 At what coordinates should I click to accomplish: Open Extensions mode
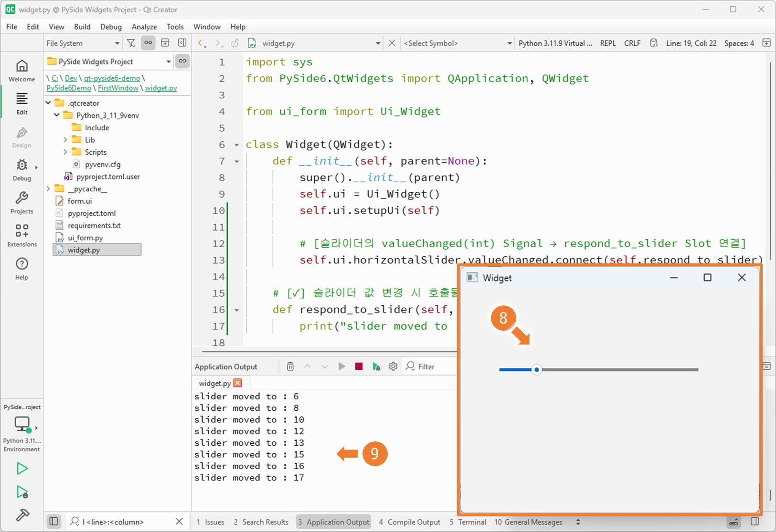[x=22, y=236]
